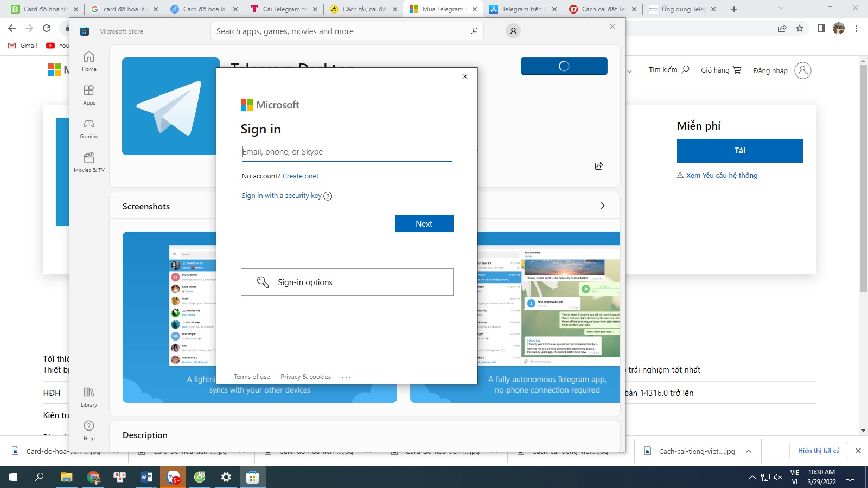The height and width of the screenshot is (488, 868).
Task: Click the Create one! link
Action: tap(301, 176)
